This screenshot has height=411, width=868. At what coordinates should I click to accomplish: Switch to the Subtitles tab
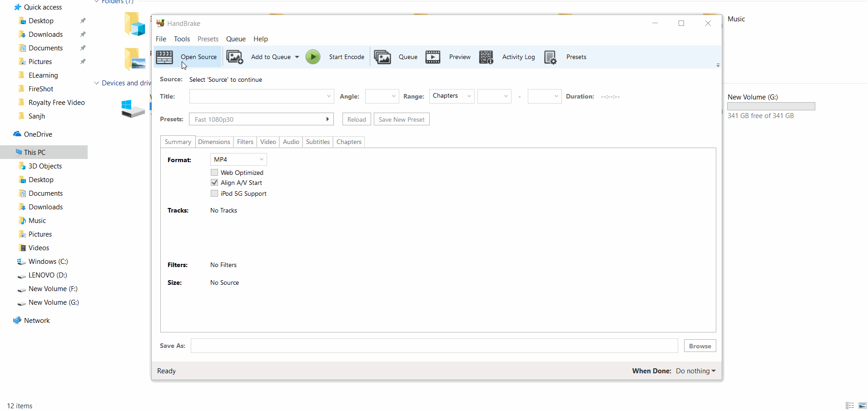(317, 142)
